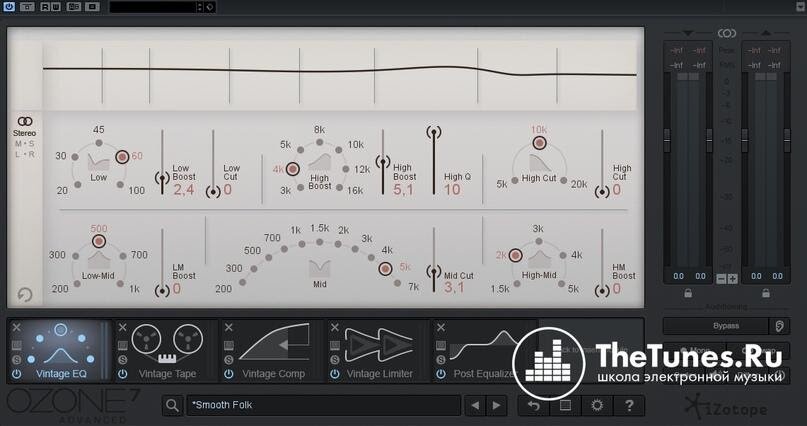Viewport: 807px width, 426px height.
Task: Click the Low Boost slider handle
Action: click(162, 178)
